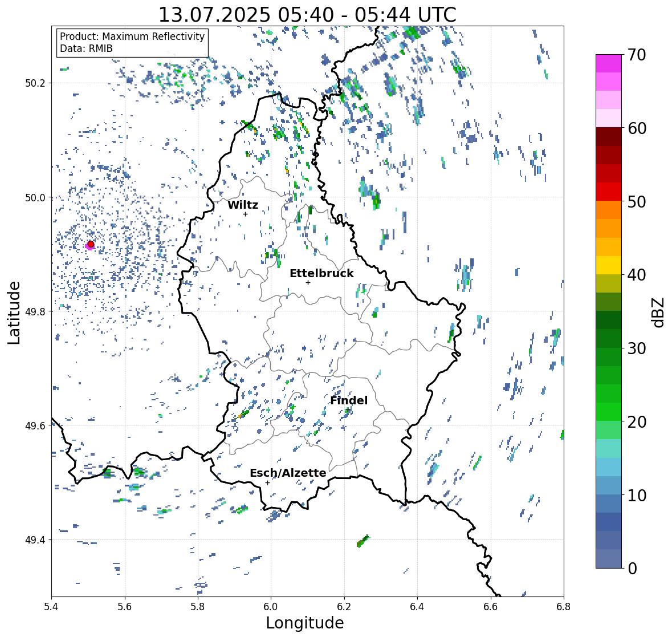Click the 6.4 longitude tick label
The height and width of the screenshot is (637, 672).
point(417,607)
